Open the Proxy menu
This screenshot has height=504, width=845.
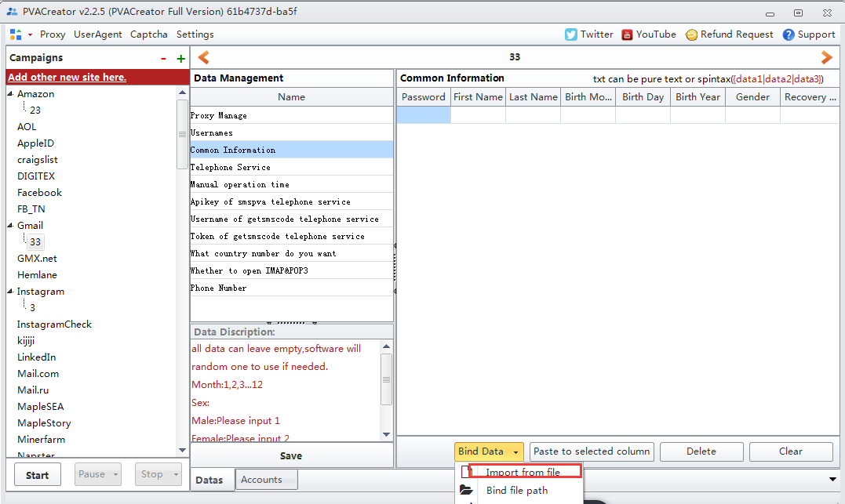coord(53,34)
